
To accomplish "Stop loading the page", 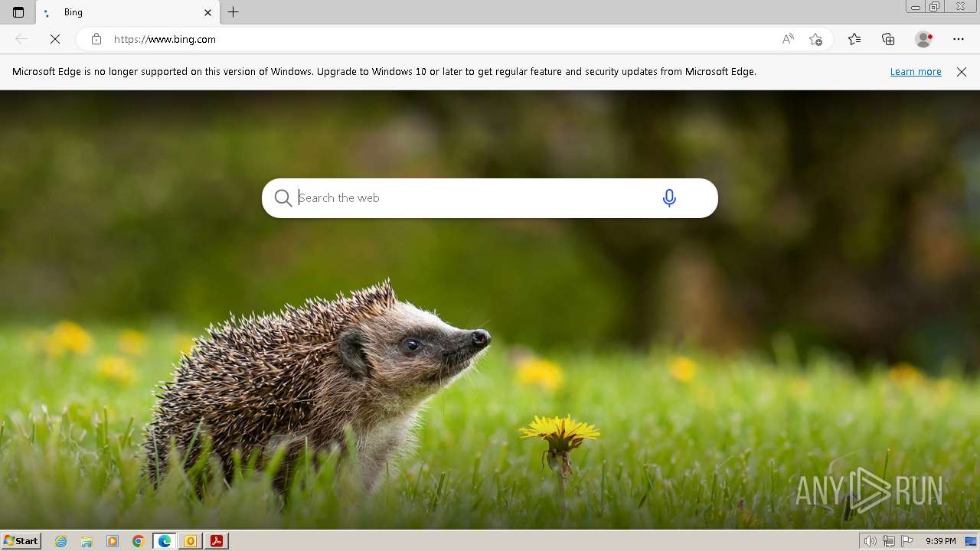I will (x=55, y=39).
